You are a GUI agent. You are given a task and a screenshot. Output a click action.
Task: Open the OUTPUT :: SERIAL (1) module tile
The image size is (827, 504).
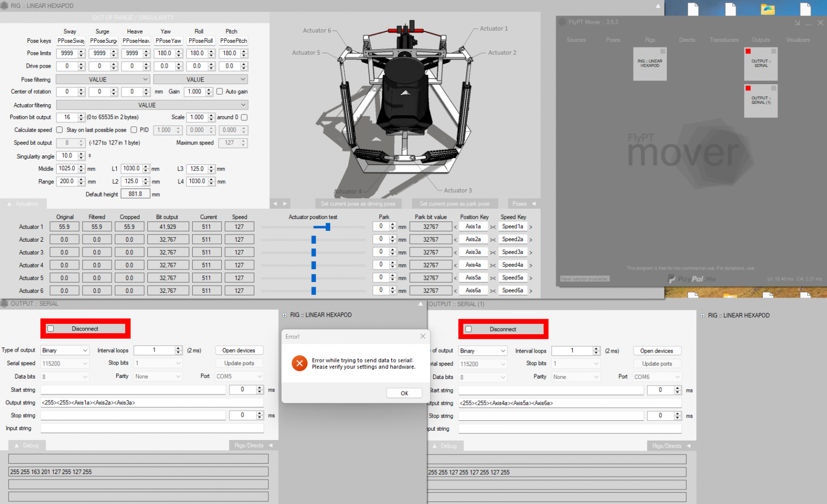point(761,101)
